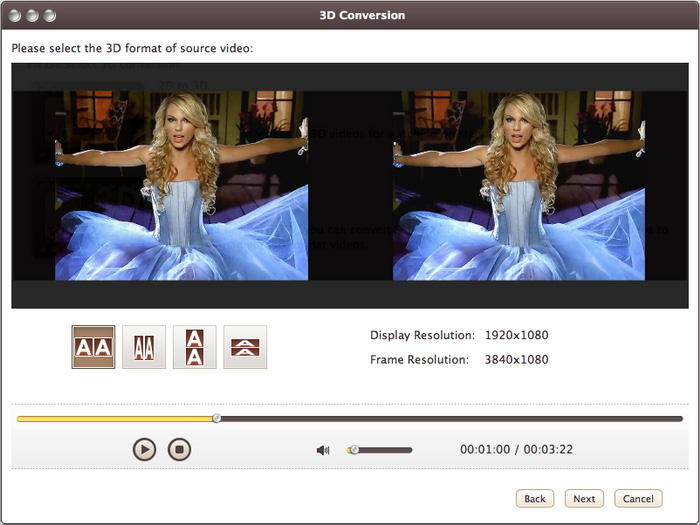
Task: Select the side-by-side full-width 3D format
Action: [93, 347]
